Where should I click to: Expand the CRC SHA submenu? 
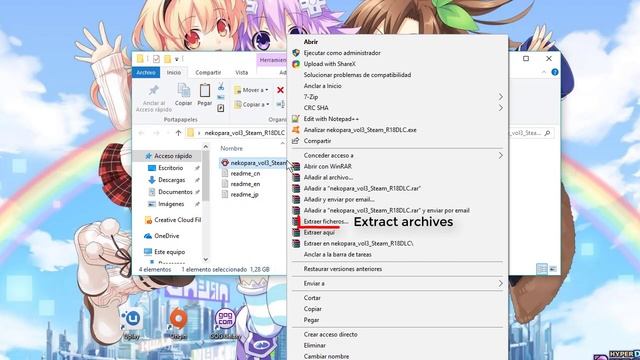pos(500,108)
